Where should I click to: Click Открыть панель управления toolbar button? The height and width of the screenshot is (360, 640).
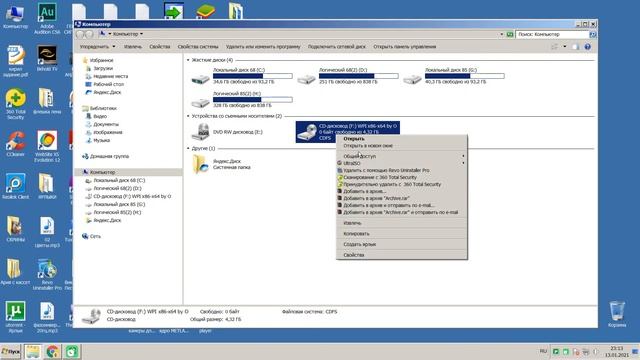[404, 47]
